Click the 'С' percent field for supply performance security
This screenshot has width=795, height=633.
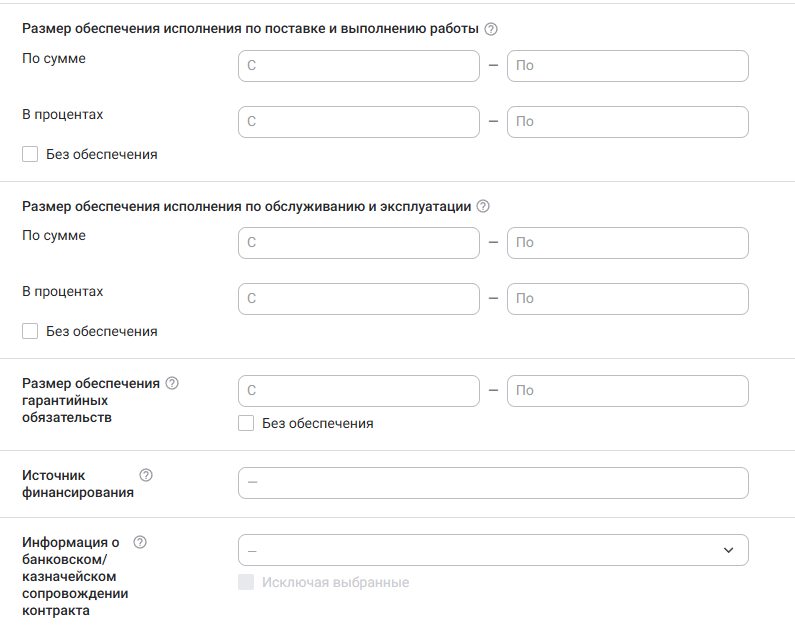[359, 122]
